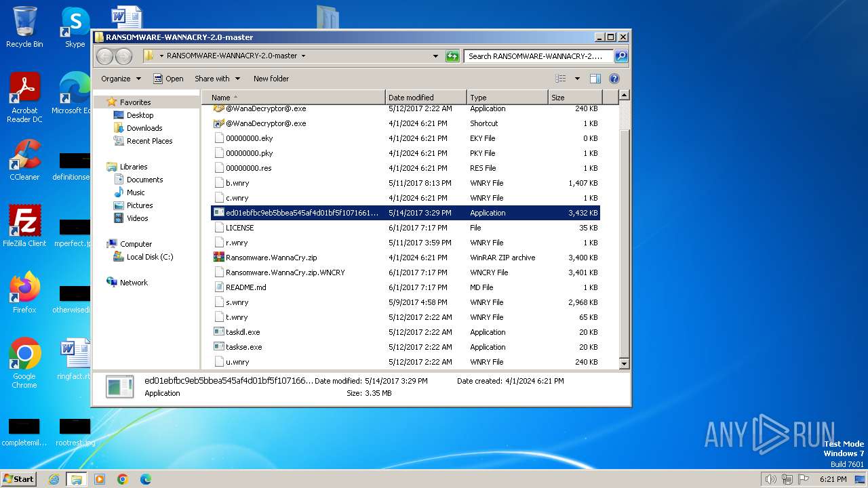868x488 pixels.
Task: Select the ringfact.rtf desktop file
Action: (75, 359)
